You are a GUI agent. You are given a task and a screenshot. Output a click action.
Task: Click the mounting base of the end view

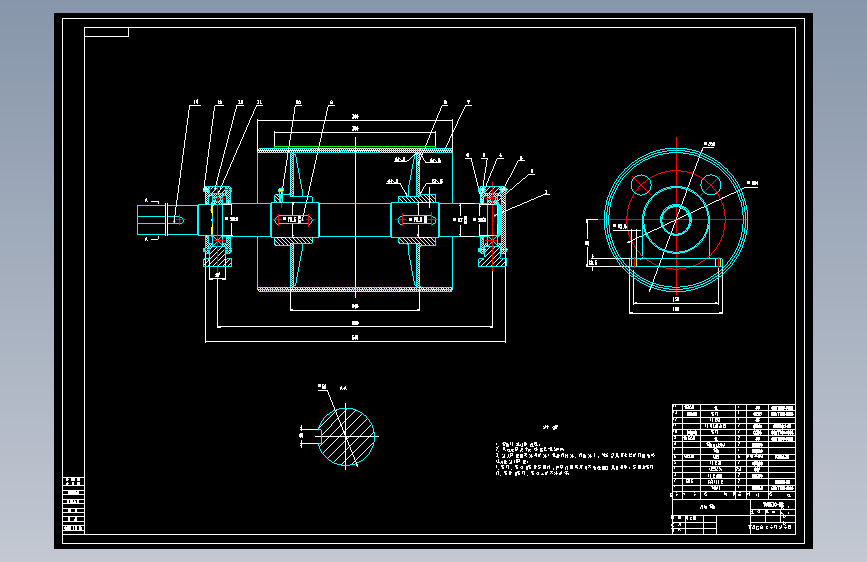tap(676, 263)
